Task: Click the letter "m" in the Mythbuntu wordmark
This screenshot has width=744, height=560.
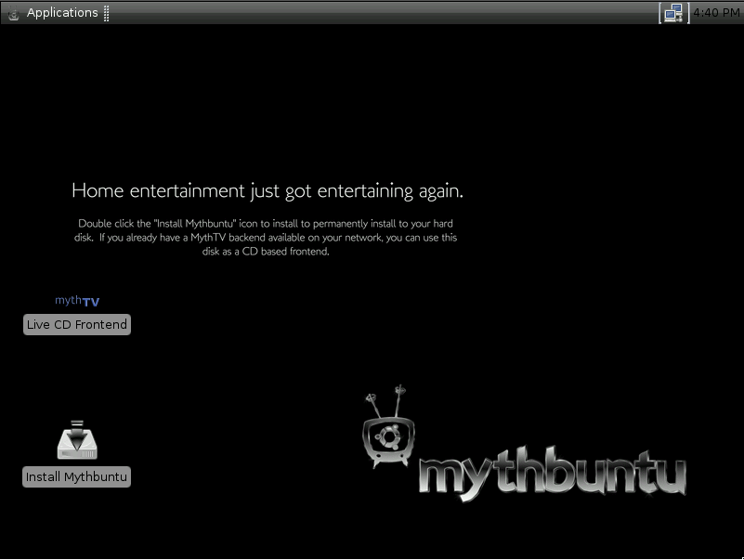Action: pos(442,478)
